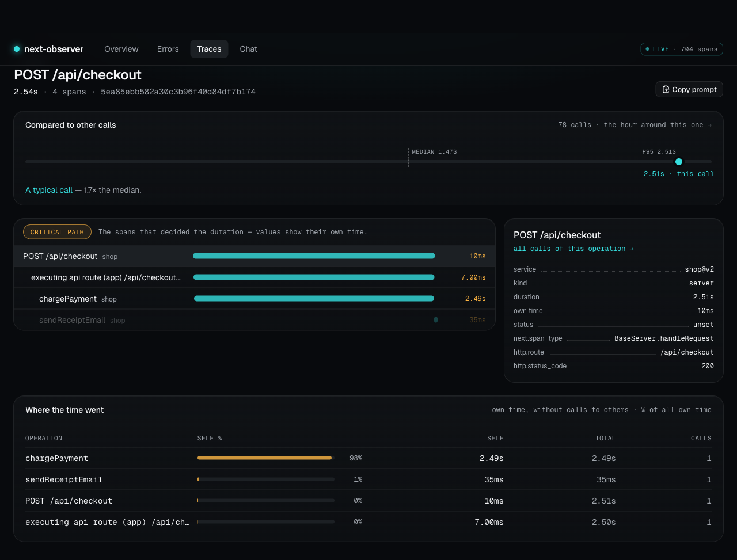
Task: Click the next-observer logo dot
Action: [17, 49]
